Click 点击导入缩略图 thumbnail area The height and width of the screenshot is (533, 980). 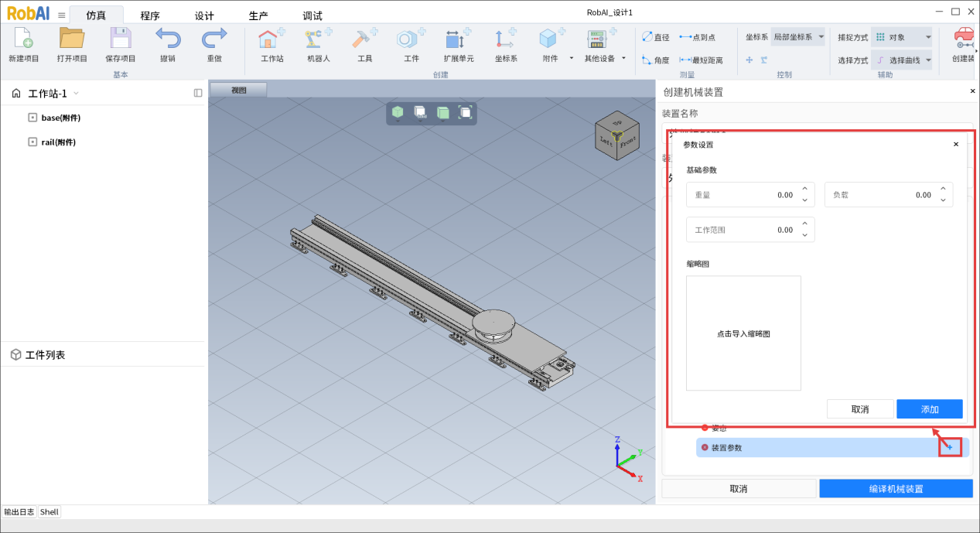click(743, 333)
